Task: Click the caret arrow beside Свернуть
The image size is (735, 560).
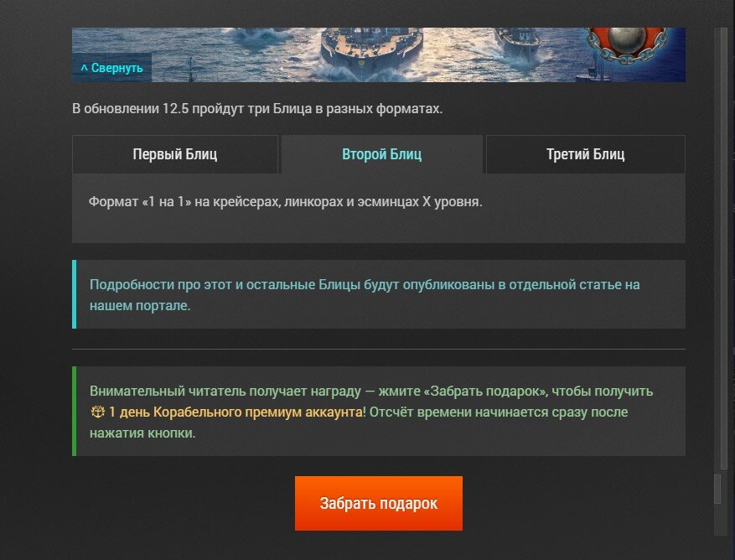Action: pyautogui.click(x=84, y=69)
